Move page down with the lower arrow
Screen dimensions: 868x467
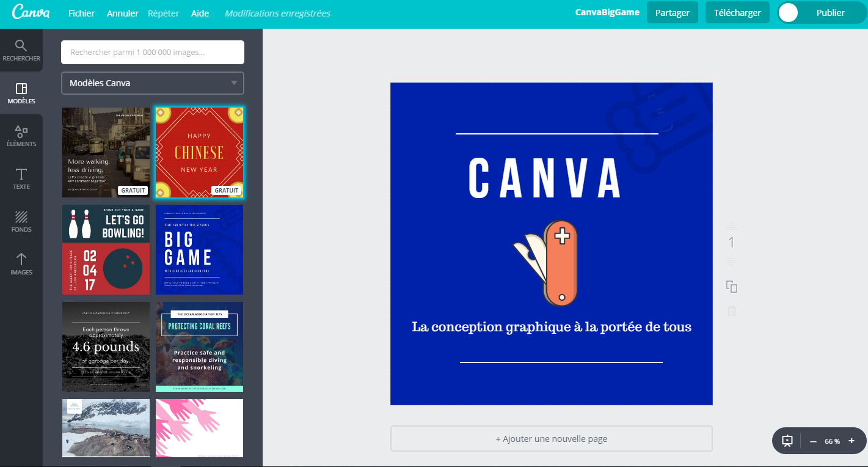point(731,262)
